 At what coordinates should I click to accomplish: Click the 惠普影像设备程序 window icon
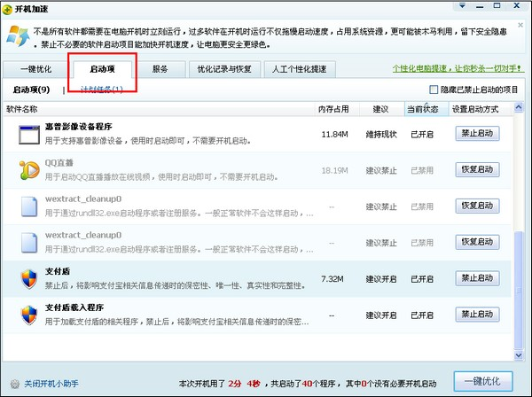tap(31, 135)
